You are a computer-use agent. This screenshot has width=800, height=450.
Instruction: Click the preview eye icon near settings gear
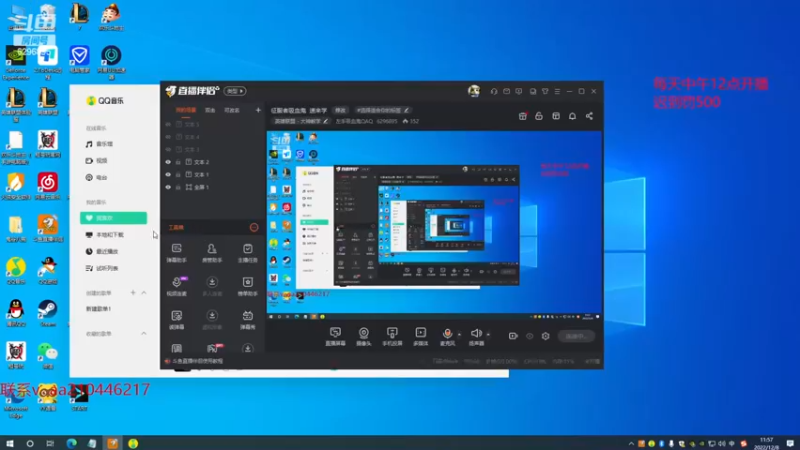click(530, 336)
